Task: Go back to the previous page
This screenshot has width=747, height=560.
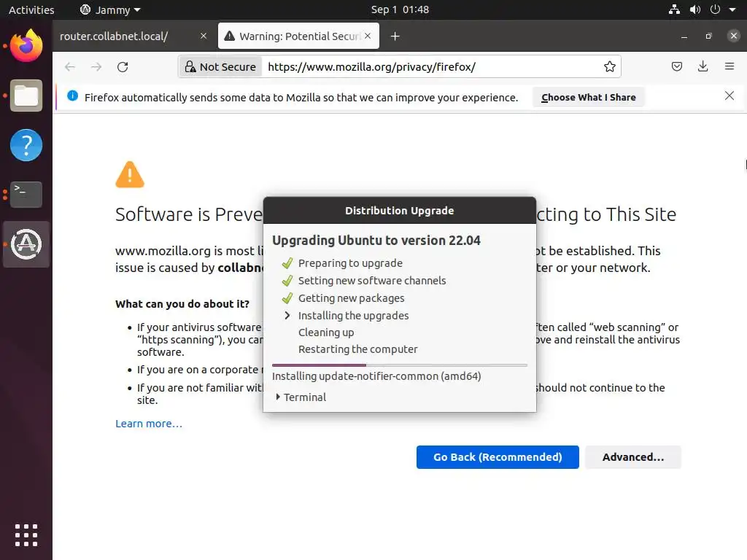Action: [x=70, y=66]
